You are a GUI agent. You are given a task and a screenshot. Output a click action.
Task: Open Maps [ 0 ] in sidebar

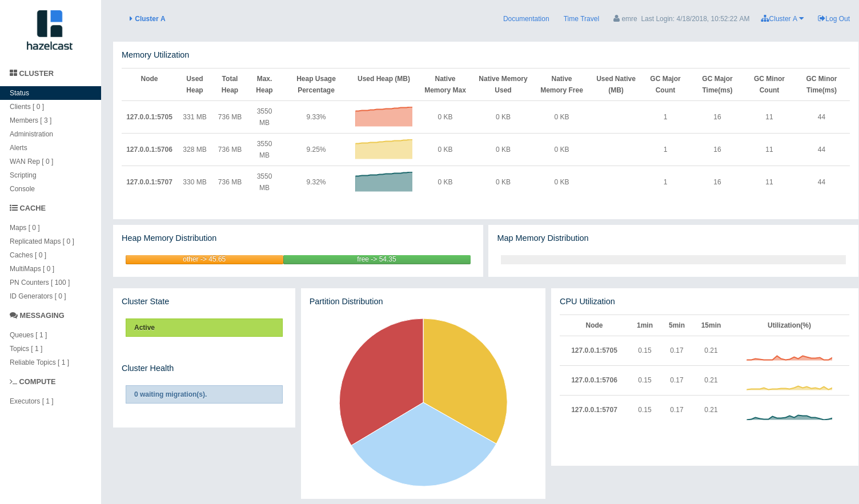(x=25, y=228)
